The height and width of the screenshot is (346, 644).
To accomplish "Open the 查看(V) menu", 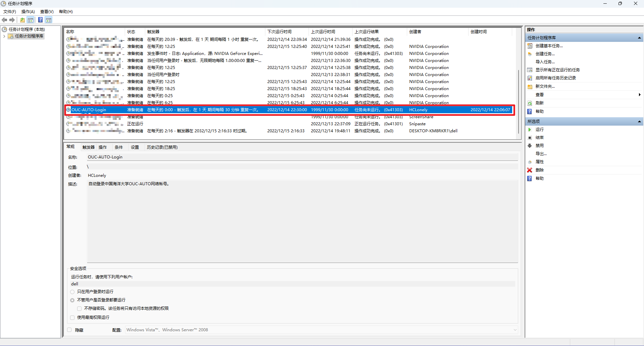I will [x=47, y=12].
